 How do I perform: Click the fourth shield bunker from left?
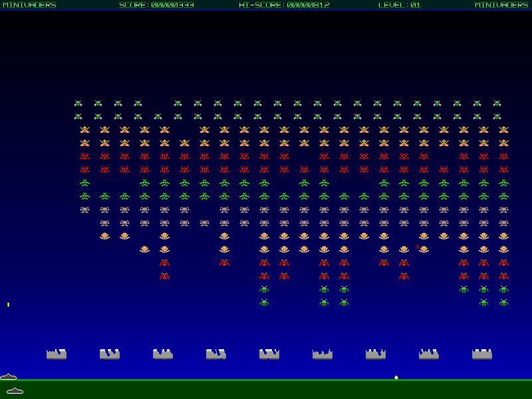(216, 354)
